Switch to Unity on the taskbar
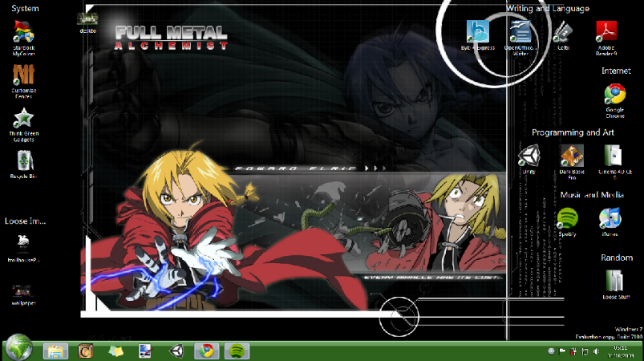Viewport: 644px width, 361px height. coord(176,351)
